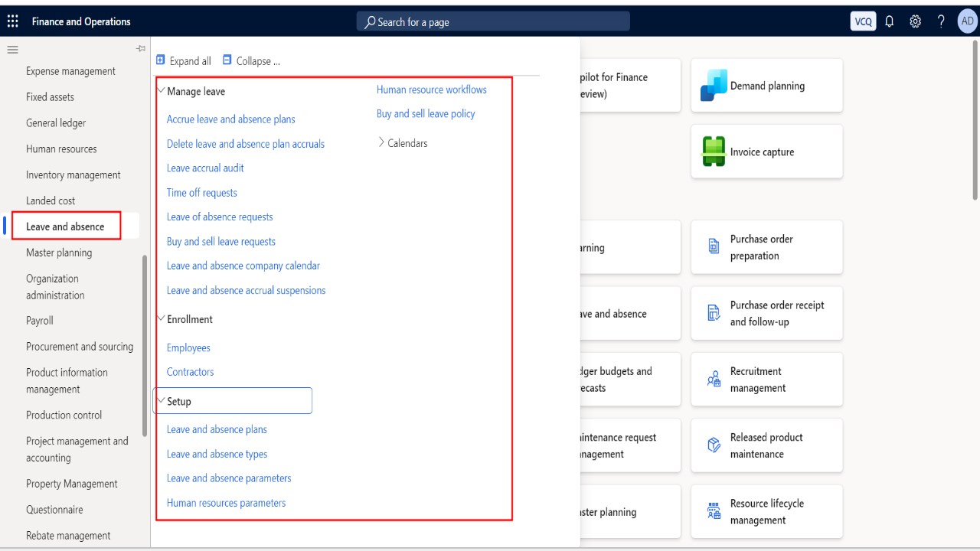Screen dimensions: 980x551
Task: Select Fixed assets module
Action: (x=50, y=97)
